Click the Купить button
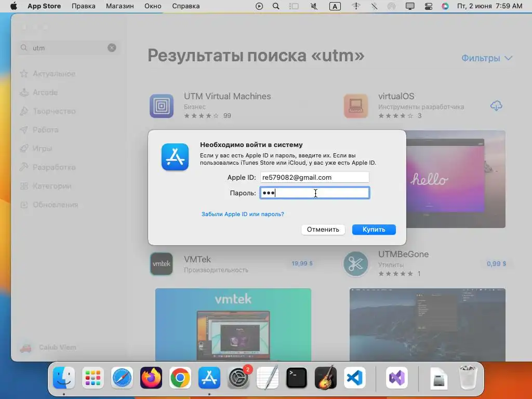The width and height of the screenshot is (532, 399). point(374,229)
